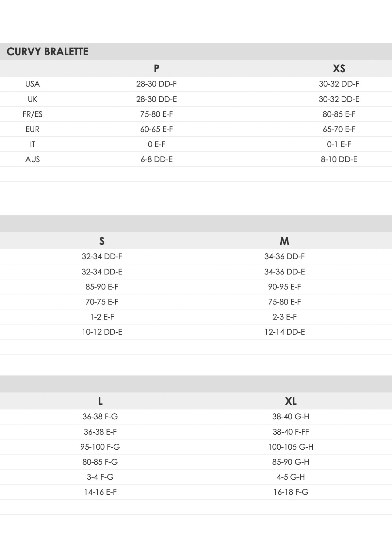Select the 28-30 DD-F cell

coord(156,84)
